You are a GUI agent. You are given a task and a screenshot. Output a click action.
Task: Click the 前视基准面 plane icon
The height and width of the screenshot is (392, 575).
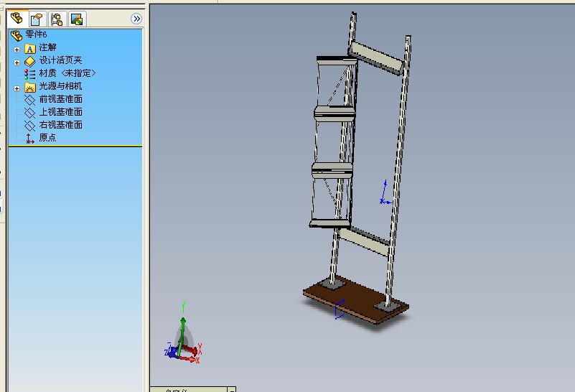click(29, 100)
